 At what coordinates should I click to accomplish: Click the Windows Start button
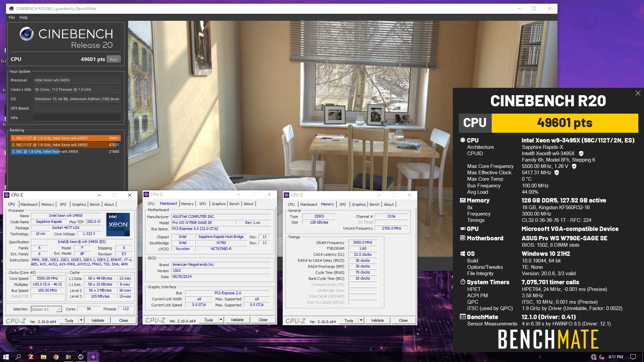(x=6, y=357)
